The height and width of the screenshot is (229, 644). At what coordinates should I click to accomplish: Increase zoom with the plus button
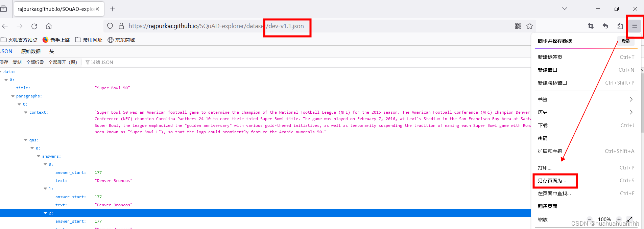[619, 219]
